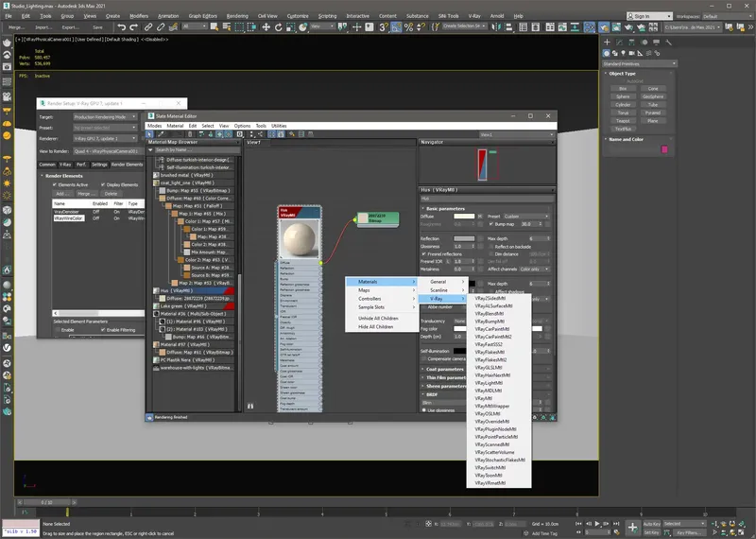Click the Auto Key button

(651, 523)
